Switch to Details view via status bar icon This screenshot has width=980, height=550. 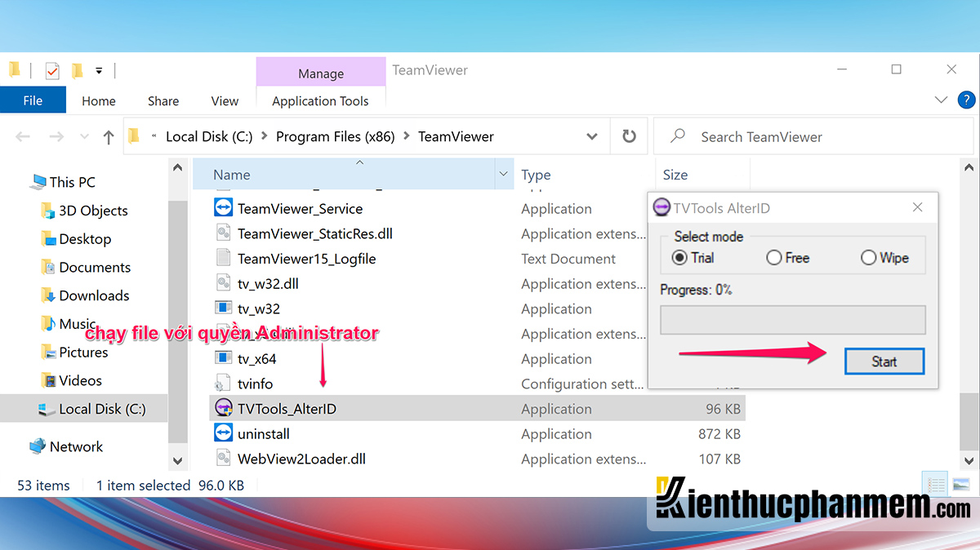(935, 486)
